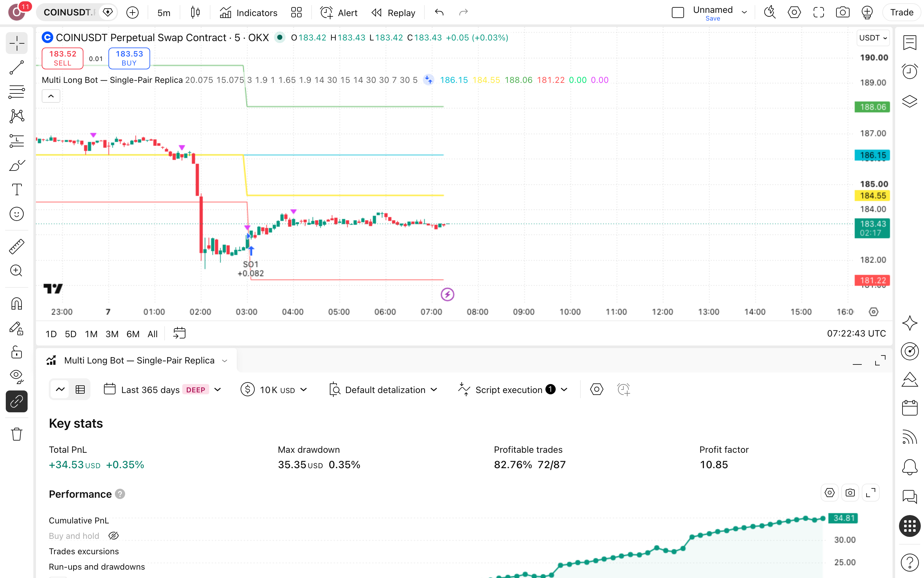
Task: Open the object tree layers panel
Action: 910,101
